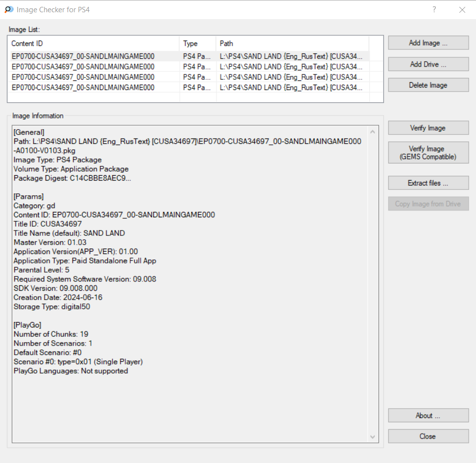Viewport: 476px width, 463px height.
Task: Close the window with the title bar X
Action: 462,10
